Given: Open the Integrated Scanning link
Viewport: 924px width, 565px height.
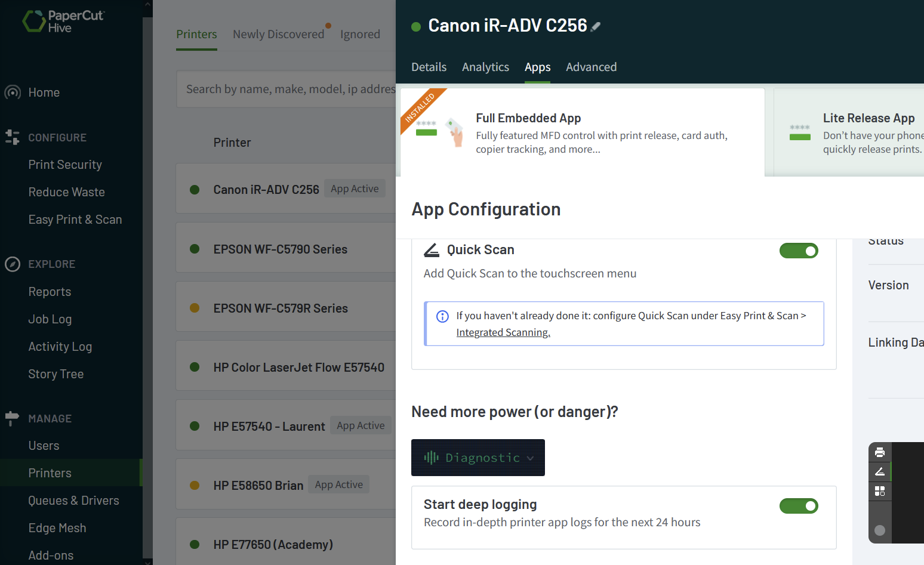Looking at the screenshot, I should (503, 333).
